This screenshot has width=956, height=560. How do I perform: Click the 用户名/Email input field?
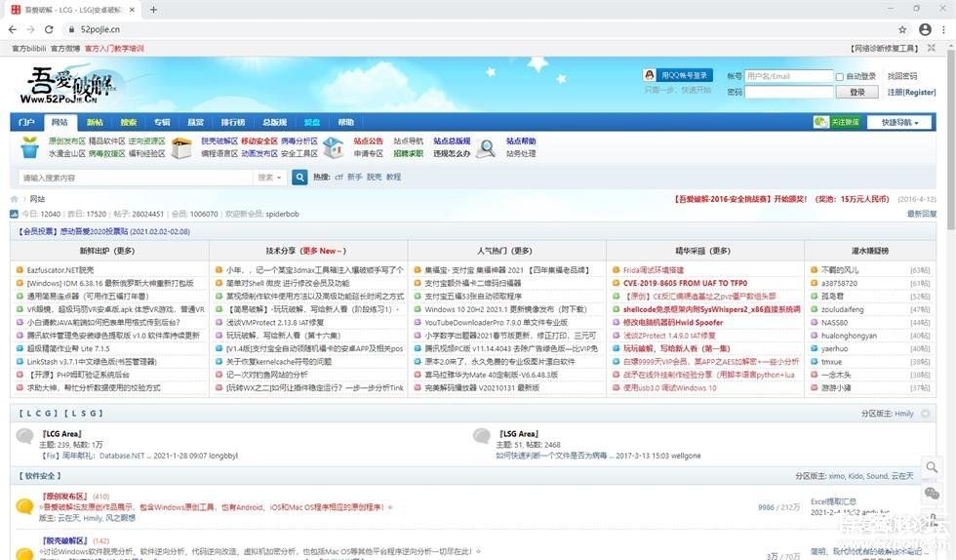pos(788,76)
